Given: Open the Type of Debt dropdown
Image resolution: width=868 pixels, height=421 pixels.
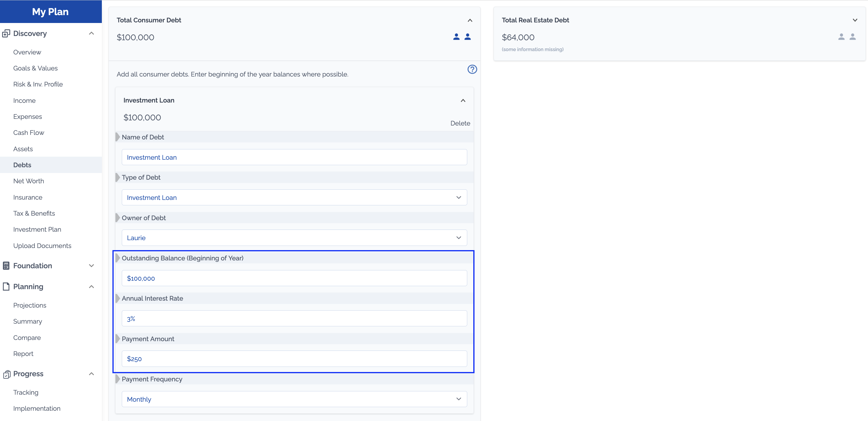Looking at the screenshot, I should point(294,197).
